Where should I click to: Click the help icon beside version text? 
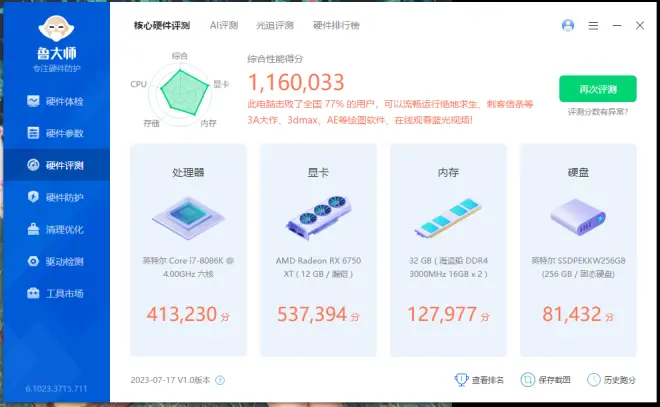pos(220,380)
